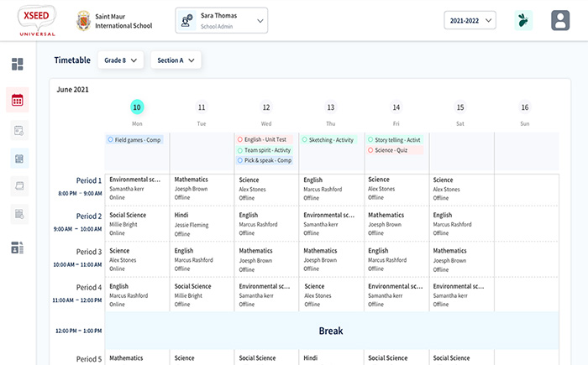Click the June 2021 month label
This screenshot has height=365, width=588.
73,90
